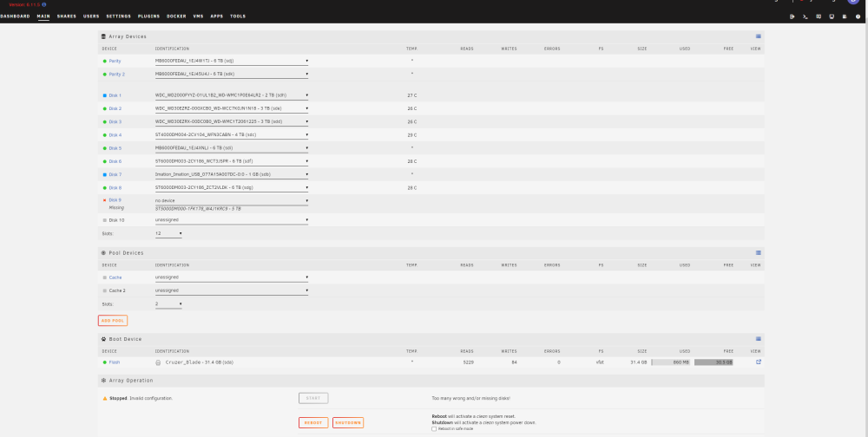Open the Disk 4 device link

(115, 135)
